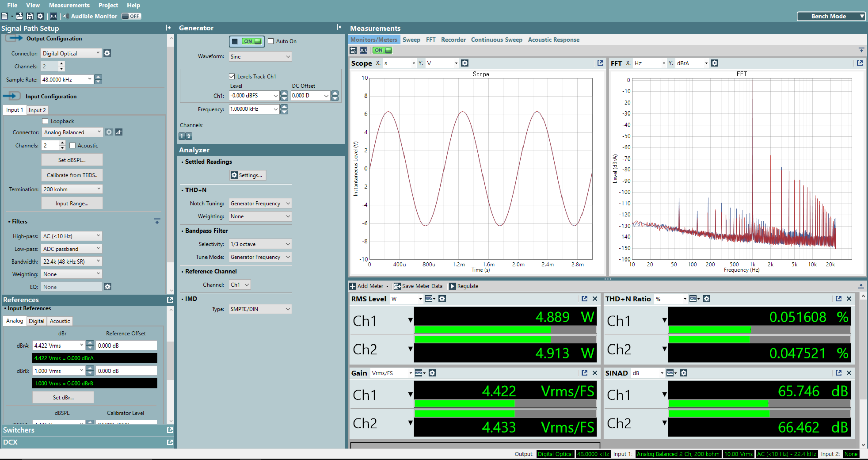Open input connector A-weighting icon
Screen dimensions: 868x460
(x=119, y=132)
